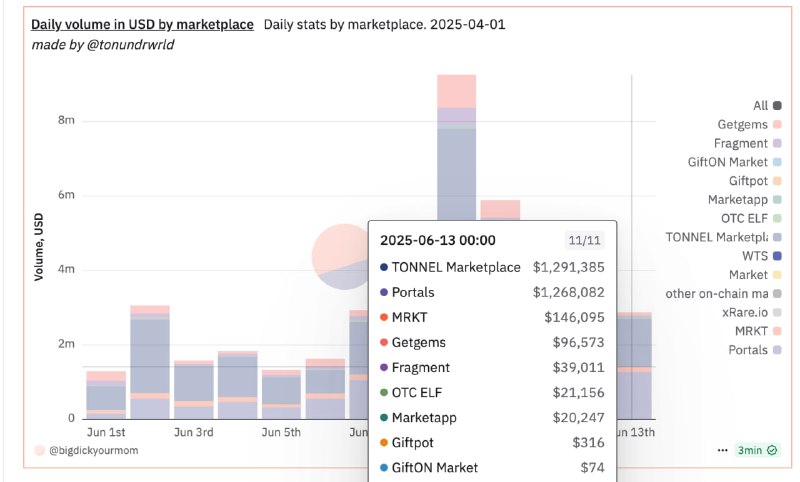The width and height of the screenshot is (800, 482).
Task: Click the 11/11 badge in tooltip
Action: 584,240
